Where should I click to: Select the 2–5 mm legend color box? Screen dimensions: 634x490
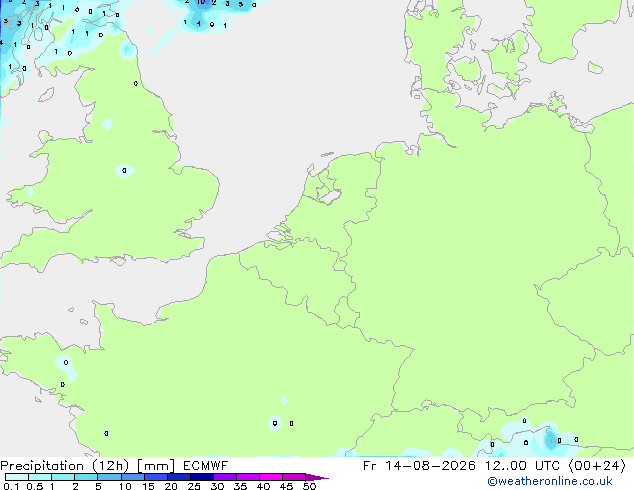[86, 477]
